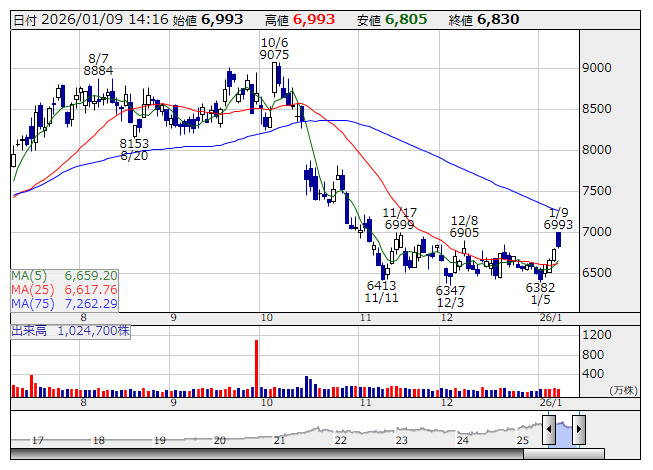The image size is (653, 470).
Task: Click the right range handle arrow
Action: click(578, 430)
